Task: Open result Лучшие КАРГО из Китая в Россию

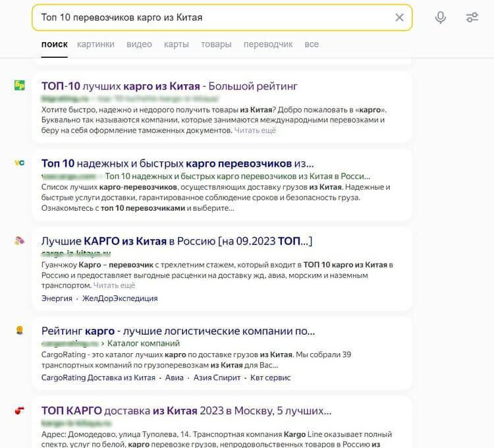Action: [177, 241]
